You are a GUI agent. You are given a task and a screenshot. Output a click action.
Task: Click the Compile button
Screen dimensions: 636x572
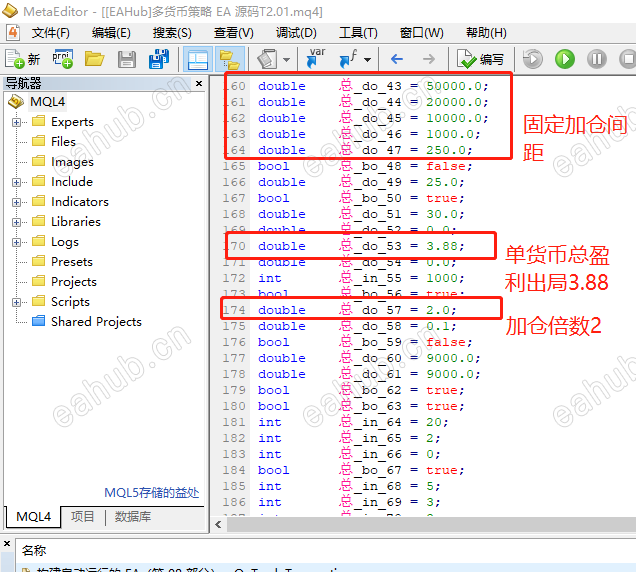tap(480, 59)
